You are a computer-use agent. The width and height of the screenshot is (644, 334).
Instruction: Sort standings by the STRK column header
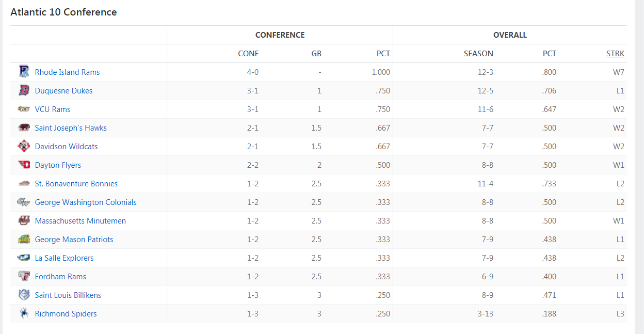[615, 53]
